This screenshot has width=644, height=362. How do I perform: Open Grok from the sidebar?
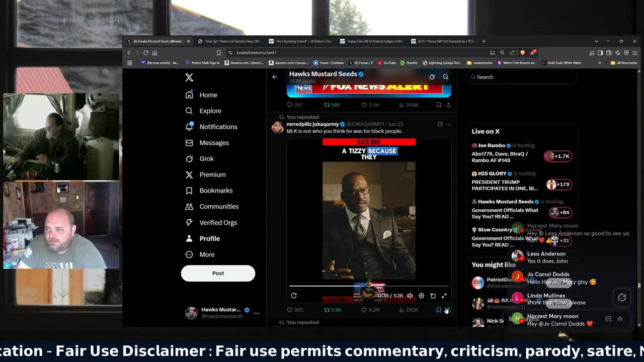[199, 159]
